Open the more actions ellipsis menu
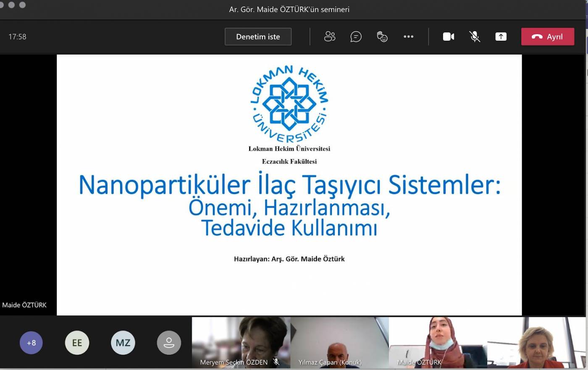Screen dimensions: 588x370 pyautogui.click(x=408, y=36)
